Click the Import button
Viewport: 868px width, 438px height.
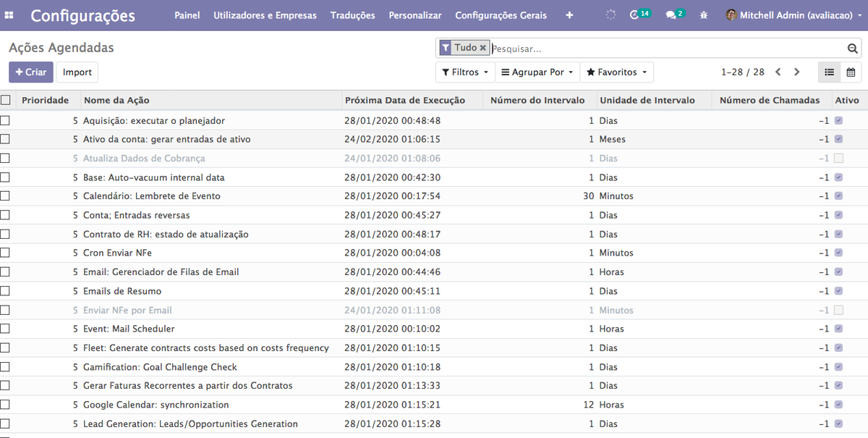[x=77, y=72]
